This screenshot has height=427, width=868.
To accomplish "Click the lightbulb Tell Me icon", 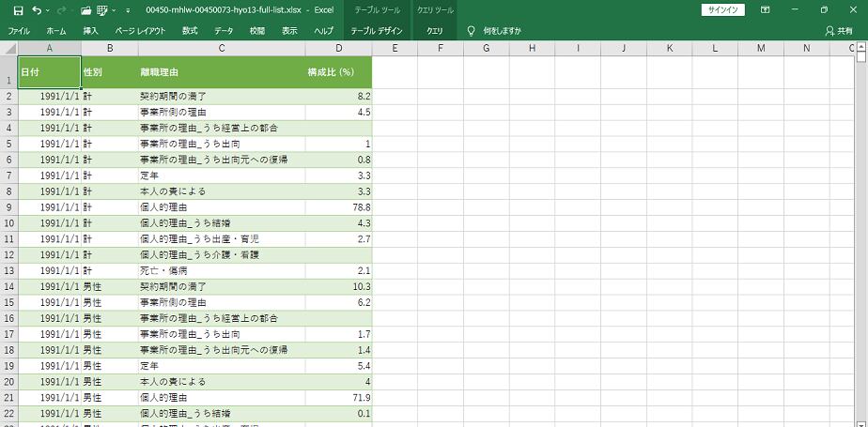I will click(x=472, y=31).
